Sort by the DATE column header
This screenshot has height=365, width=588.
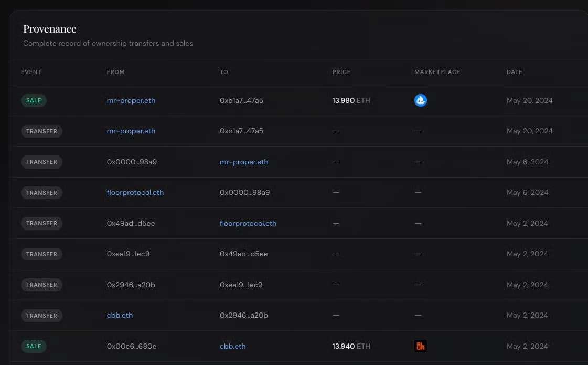tap(514, 72)
